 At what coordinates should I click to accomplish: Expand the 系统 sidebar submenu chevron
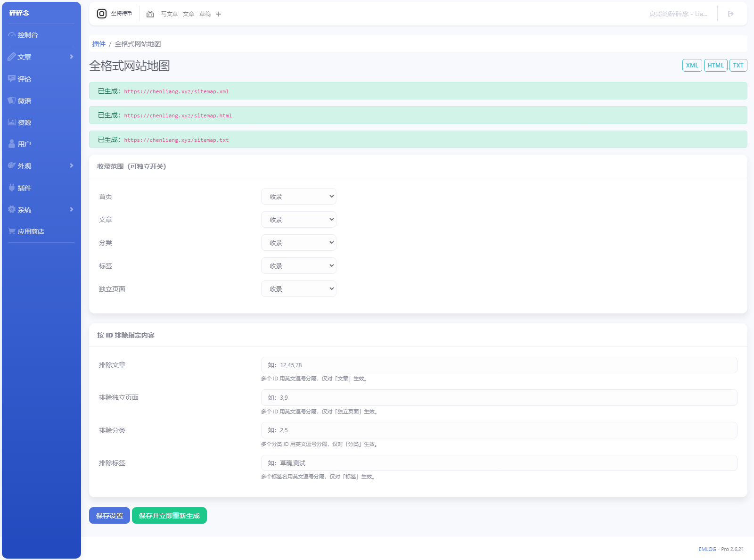[x=72, y=209]
